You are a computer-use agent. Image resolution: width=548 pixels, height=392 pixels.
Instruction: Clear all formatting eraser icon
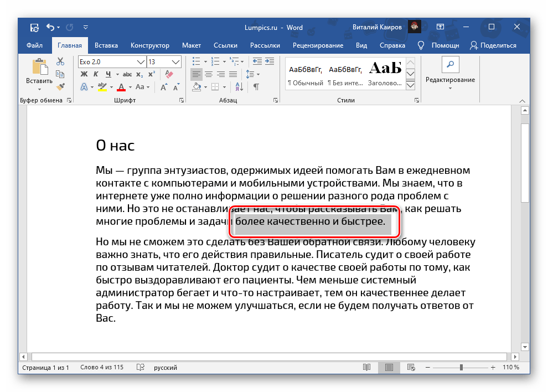coord(169,74)
